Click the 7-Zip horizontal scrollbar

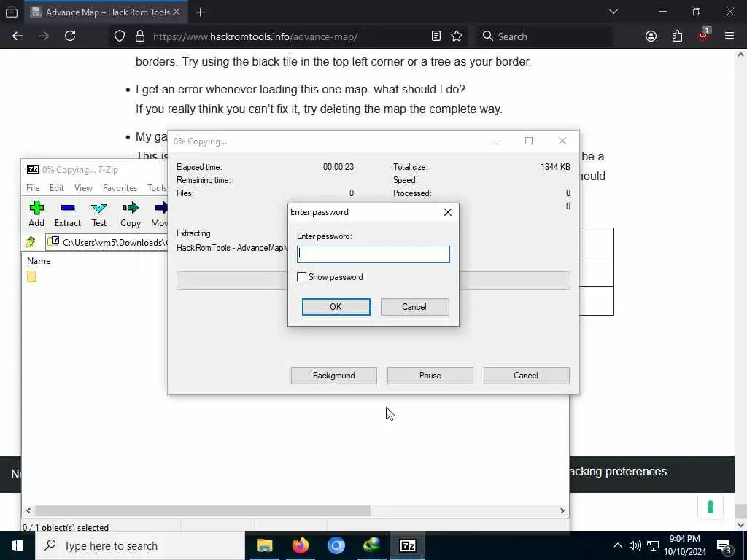202,510
